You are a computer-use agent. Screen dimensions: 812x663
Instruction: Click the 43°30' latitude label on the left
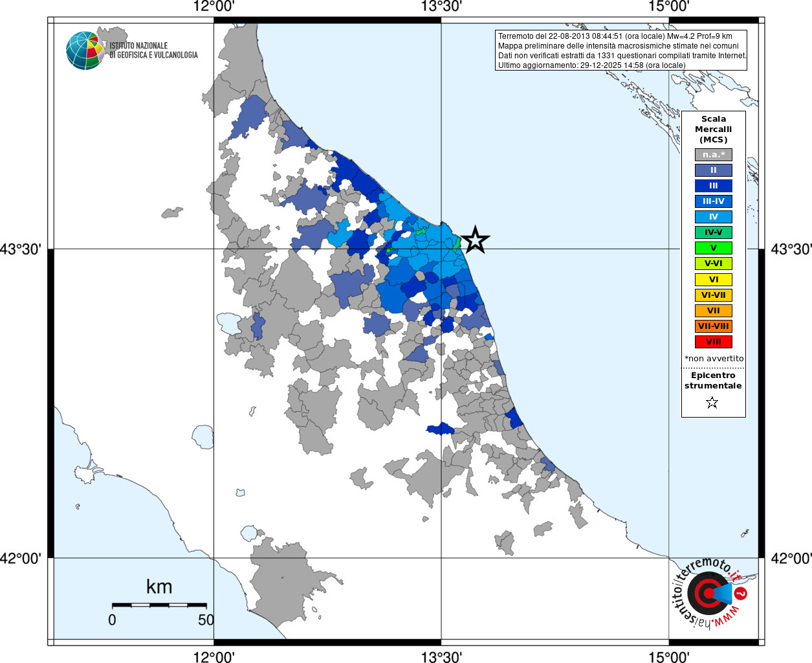click(21, 249)
